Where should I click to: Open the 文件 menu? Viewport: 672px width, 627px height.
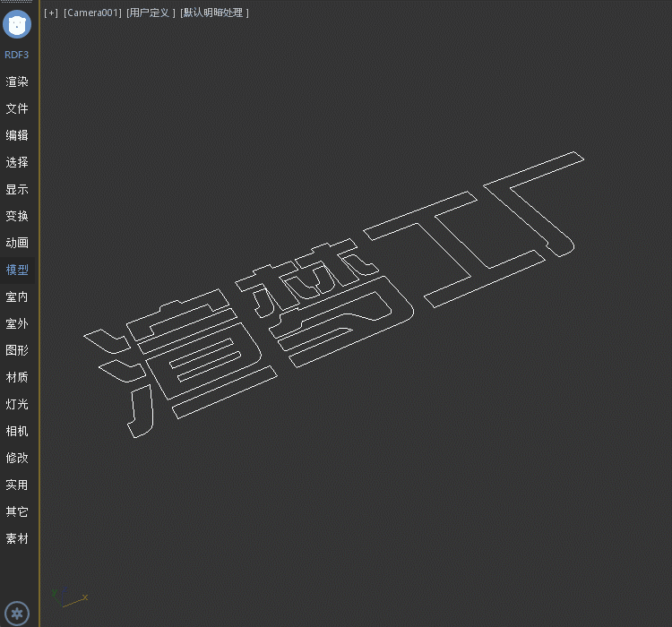17,108
